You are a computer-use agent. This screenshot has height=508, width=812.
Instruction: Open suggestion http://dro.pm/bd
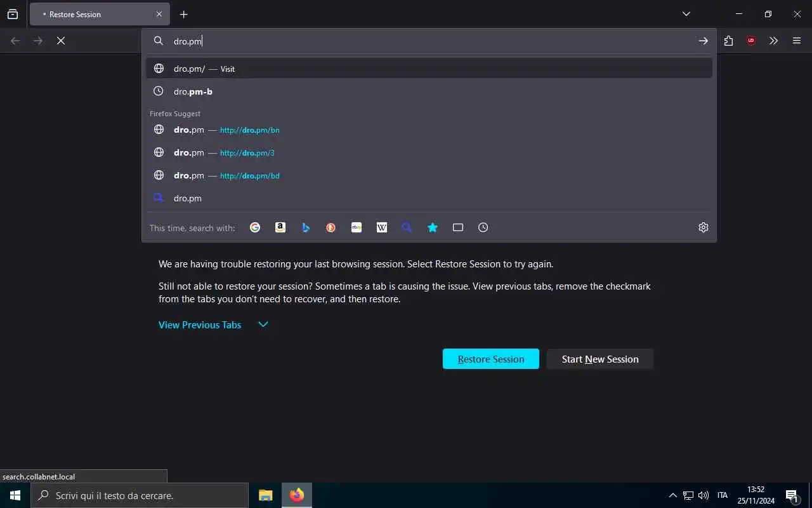point(429,175)
